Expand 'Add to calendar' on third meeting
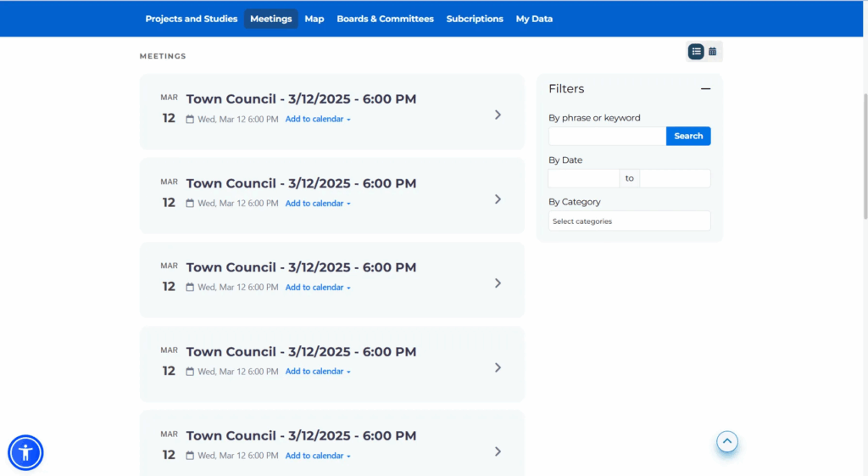Viewport: 868px width, 476px height. coord(317,288)
